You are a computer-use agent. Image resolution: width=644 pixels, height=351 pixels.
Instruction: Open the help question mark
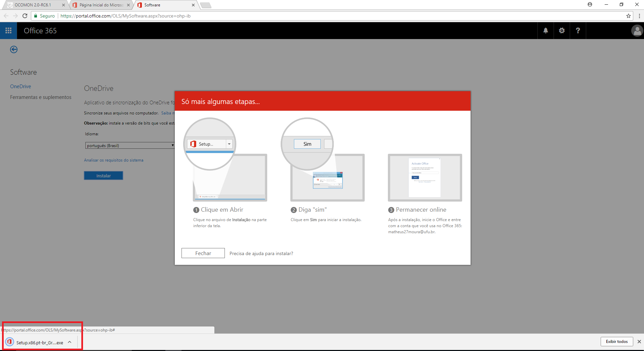[578, 31]
